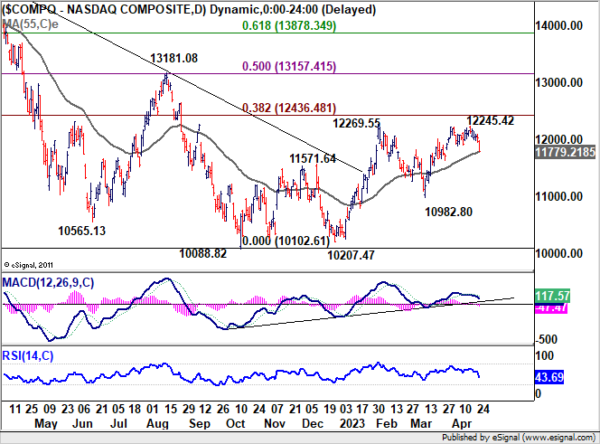Click the Nov month label on time axis
Screen dimensions: 600x444
pyautogui.click(x=275, y=424)
